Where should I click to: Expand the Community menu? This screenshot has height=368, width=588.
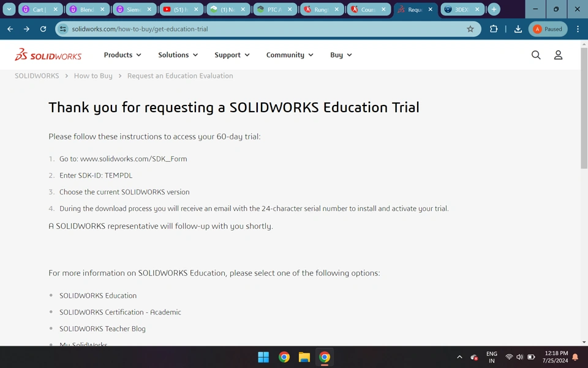coord(290,55)
